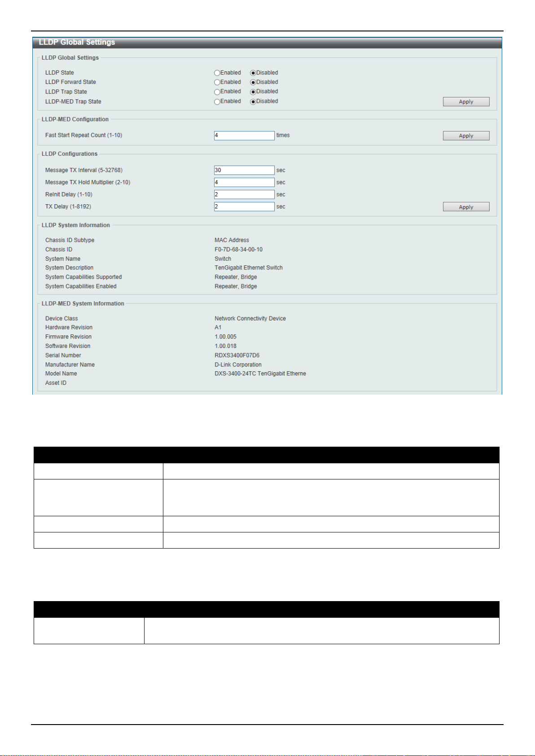Select Disabled for LLDP State

[253, 73]
